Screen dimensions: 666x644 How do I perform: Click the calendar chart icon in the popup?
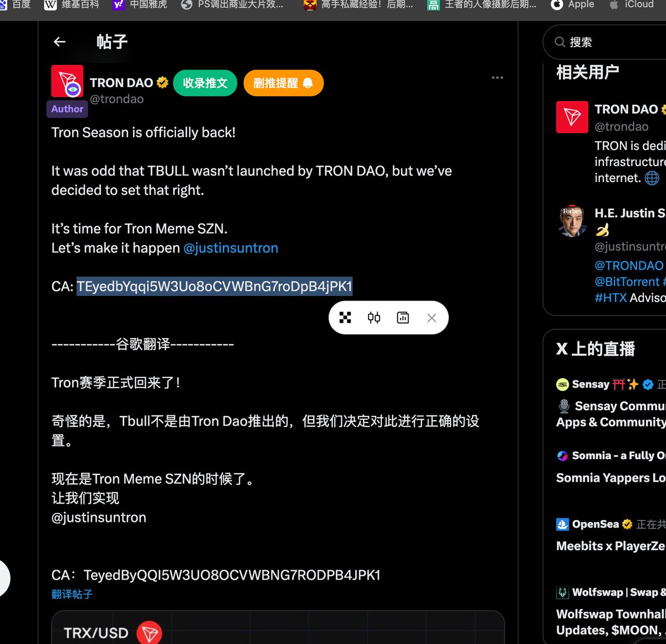pyautogui.click(x=403, y=318)
